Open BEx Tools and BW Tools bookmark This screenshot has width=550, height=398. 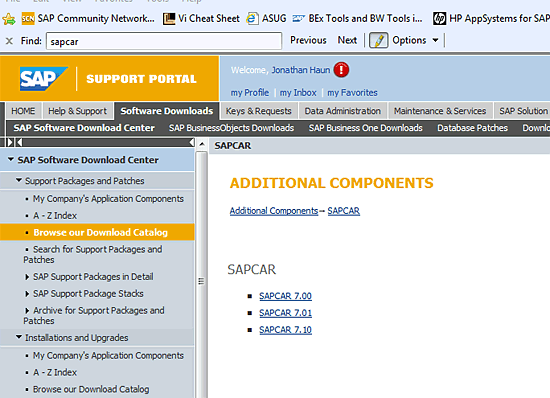tap(357, 19)
